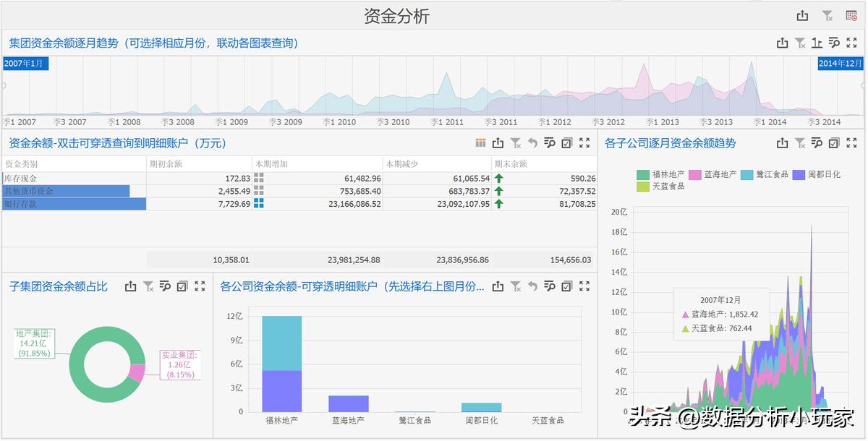Open the 子集团资金余额占比 panel title link

pos(59,286)
